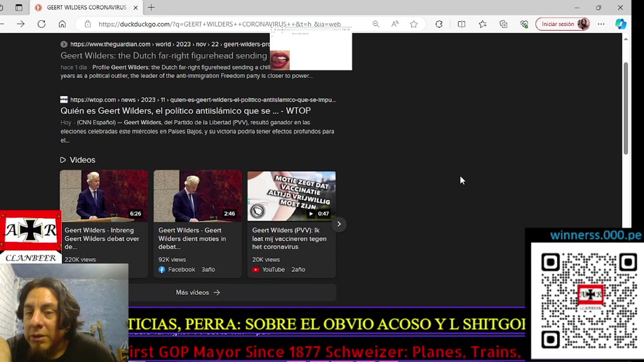Click the duckduckgo.com address bar URL
The width and height of the screenshot is (644, 362).
coord(219,24)
